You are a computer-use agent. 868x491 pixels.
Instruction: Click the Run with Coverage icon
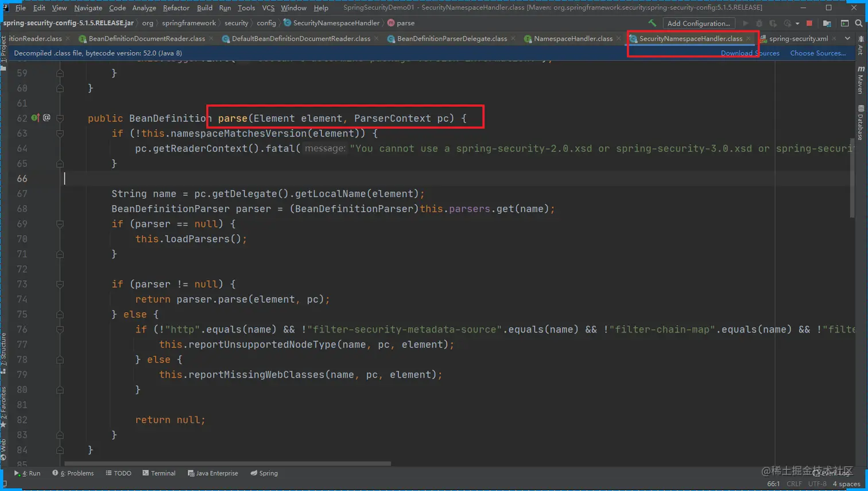coord(773,24)
